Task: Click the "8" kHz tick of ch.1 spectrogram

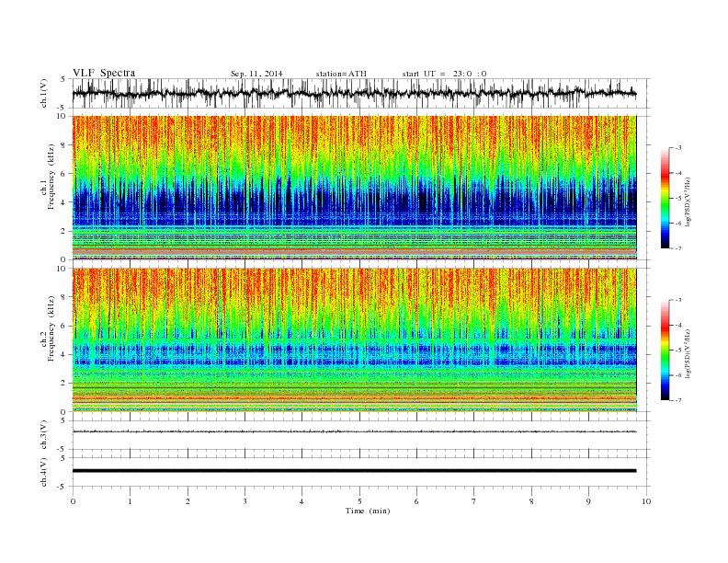Action: pyautogui.click(x=63, y=145)
